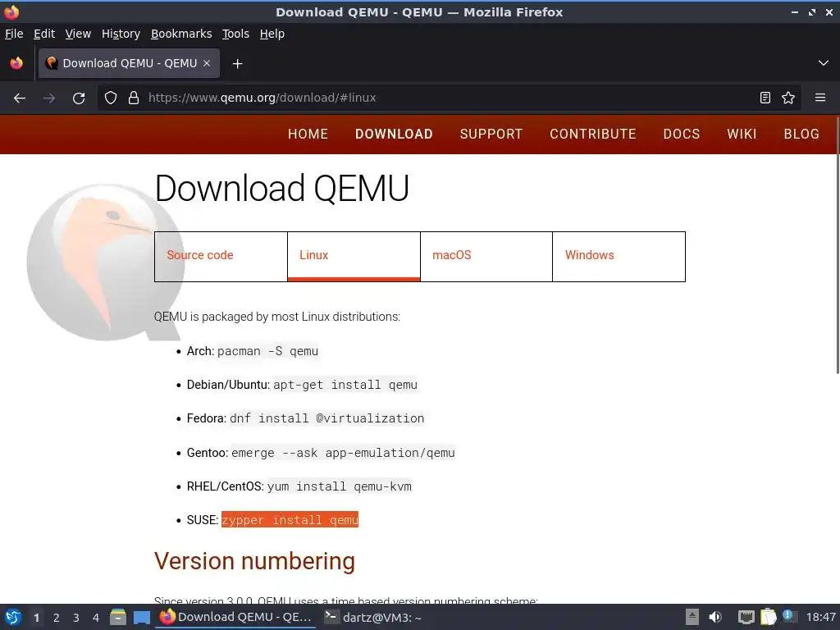Open WIKI navigation link

click(x=742, y=134)
